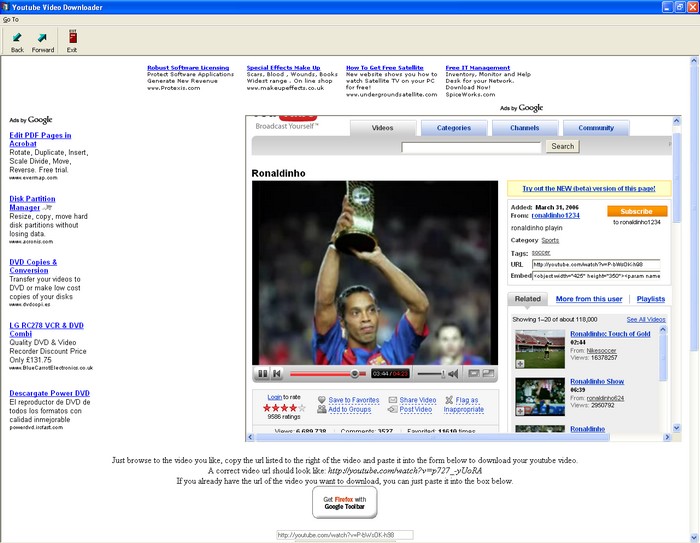Open the Community tab
This screenshot has height=543, width=700.
pos(596,128)
